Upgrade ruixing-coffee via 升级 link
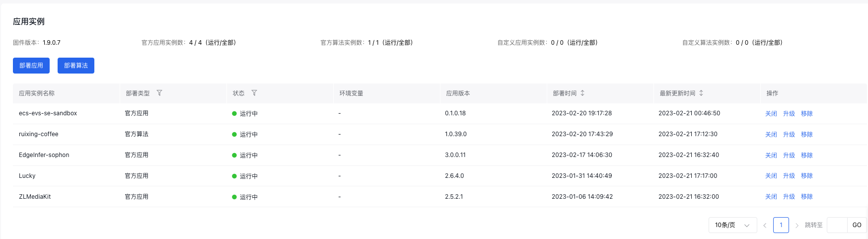The height and width of the screenshot is (239, 868). 789,135
